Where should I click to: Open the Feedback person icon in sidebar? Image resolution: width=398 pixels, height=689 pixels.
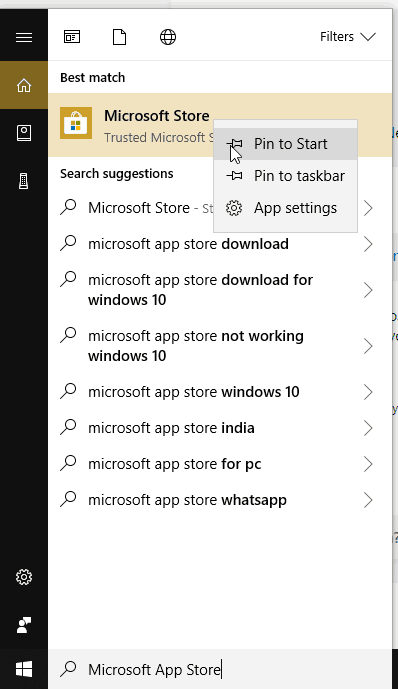(24, 625)
